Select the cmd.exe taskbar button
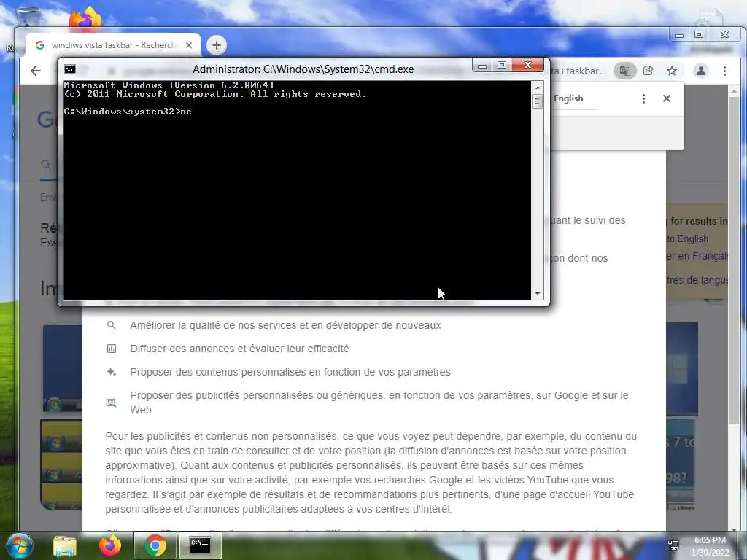Screen dimensions: 747x560 pos(200,545)
